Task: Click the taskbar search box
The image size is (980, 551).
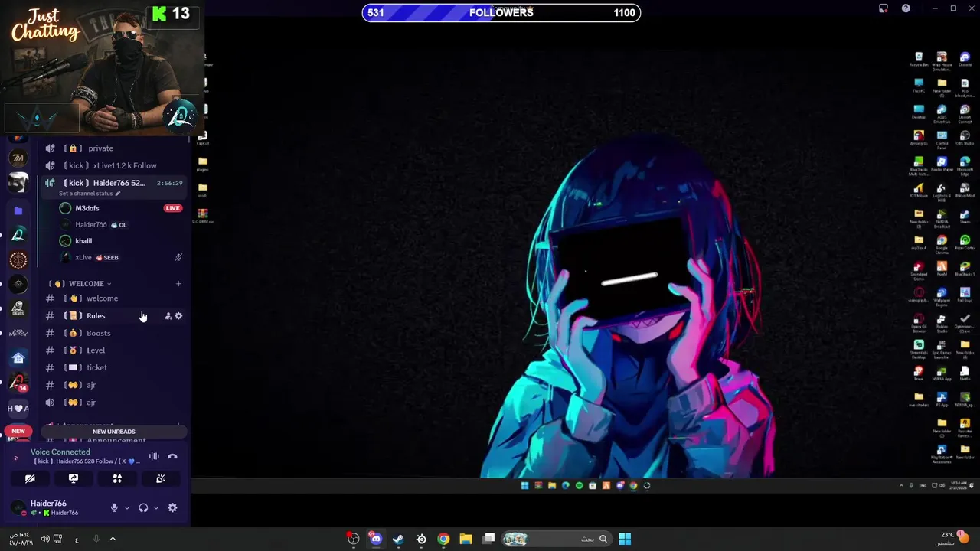Action: click(x=556, y=539)
